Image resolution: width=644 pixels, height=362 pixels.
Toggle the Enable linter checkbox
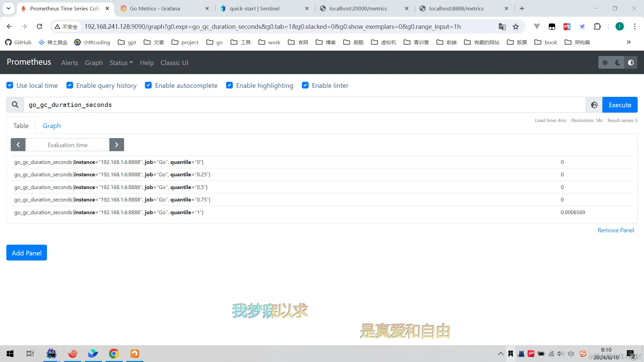(x=305, y=85)
